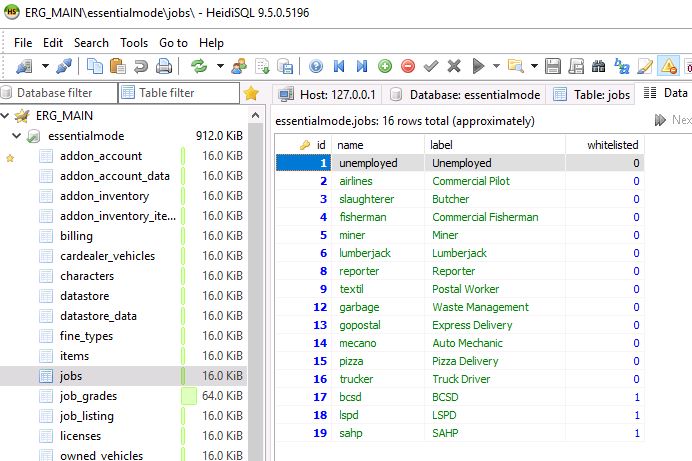The width and height of the screenshot is (692, 461).
Task: Sort by the whitelisted column header
Action: pyautogui.click(x=604, y=145)
